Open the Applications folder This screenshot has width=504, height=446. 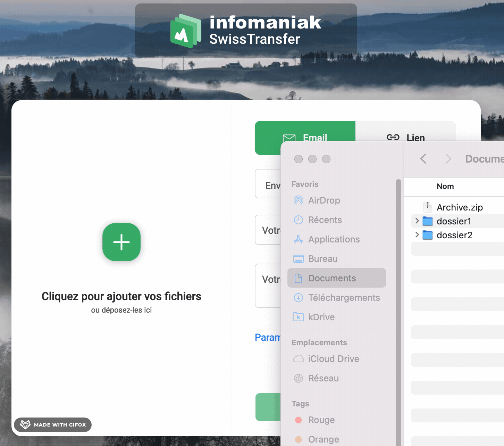click(x=334, y=239)
